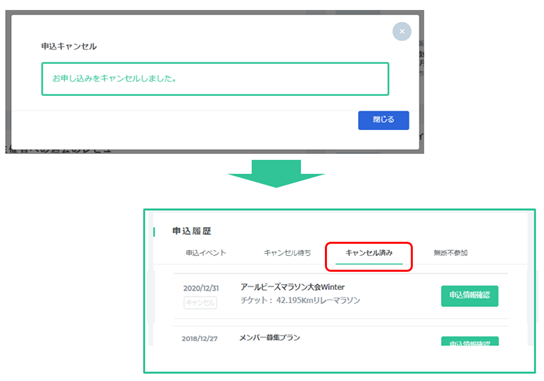Switch to the 申込イベント tab
544x381 pixels.
[206, 253]
